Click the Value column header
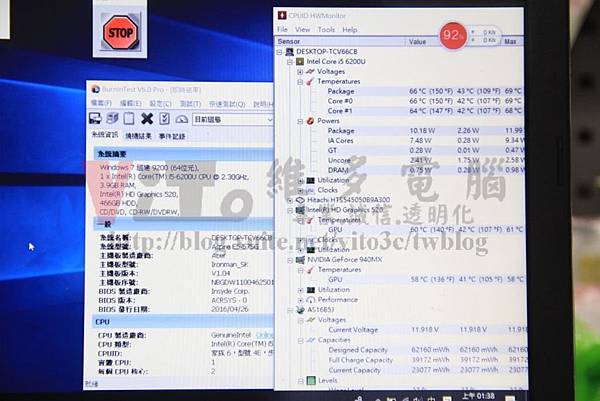Screen dimensions: 600x401 417,41
